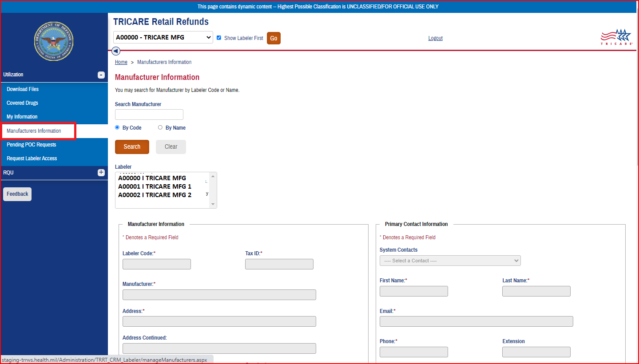639x364 pixels.
Task: Click the Logout link
Action: point(435,38)
